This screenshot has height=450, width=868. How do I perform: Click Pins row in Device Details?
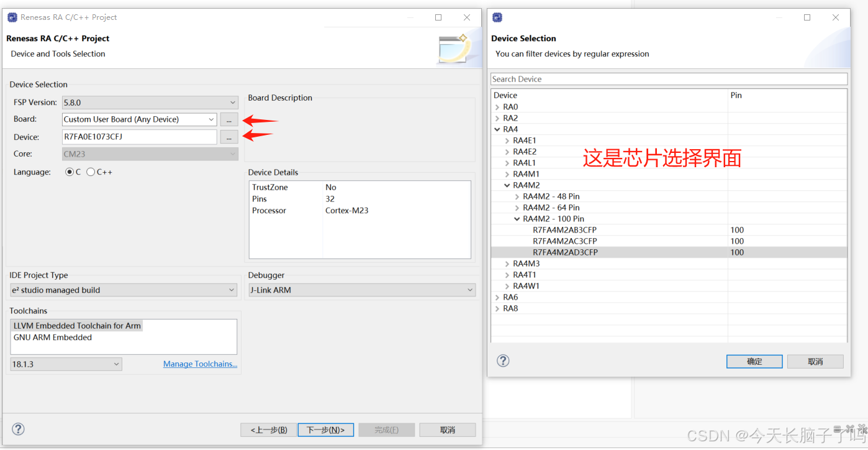coord(359,199)
